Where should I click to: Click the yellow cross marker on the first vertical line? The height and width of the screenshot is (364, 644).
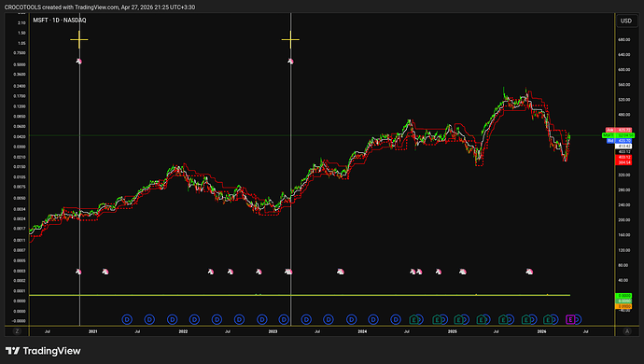(x=78, y=40)
